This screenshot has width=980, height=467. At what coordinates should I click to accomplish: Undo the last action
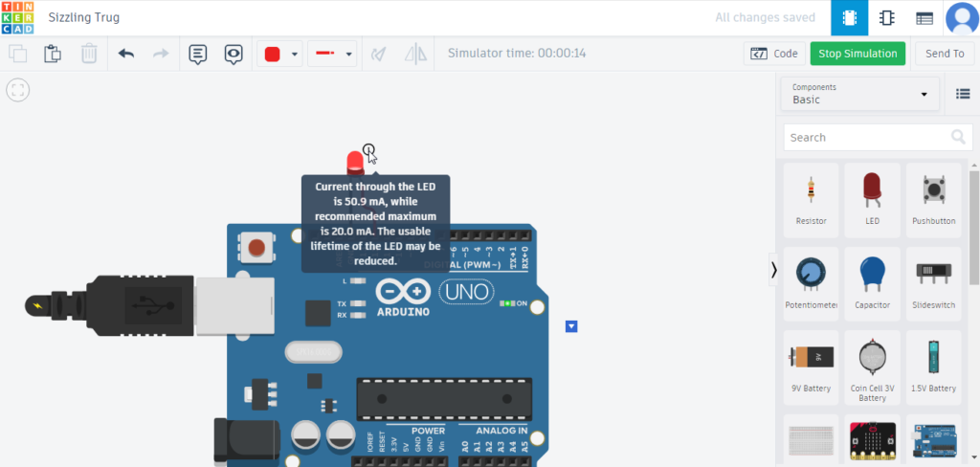pos(125,54)
